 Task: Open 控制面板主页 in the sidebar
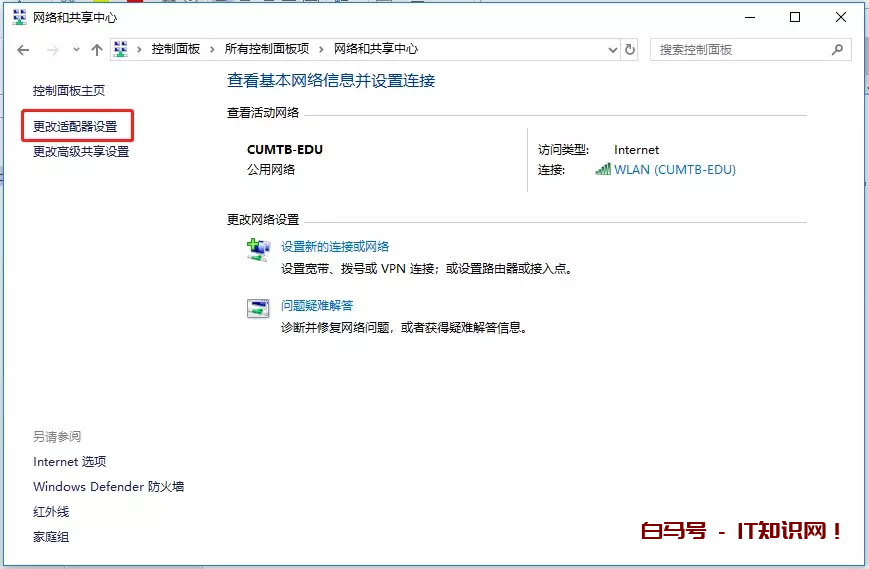tap(69, 90)
